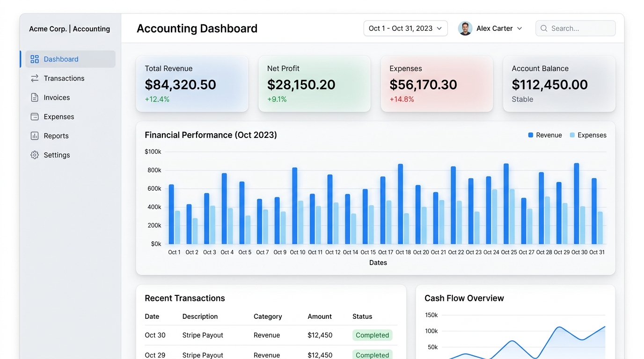Click the $56,170.30 expenses value

423,85
